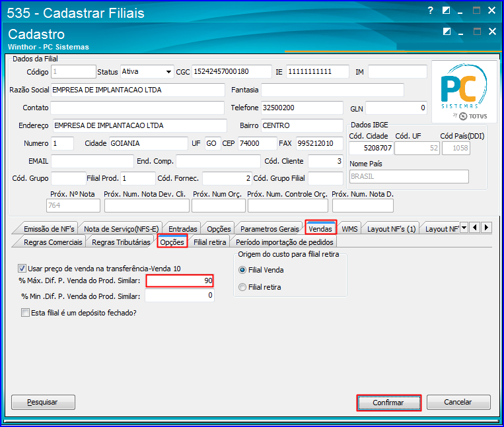The width and height of the screenshot is (504, 427).
Task: Click the Confirmar button
Action: coord(388,403)
